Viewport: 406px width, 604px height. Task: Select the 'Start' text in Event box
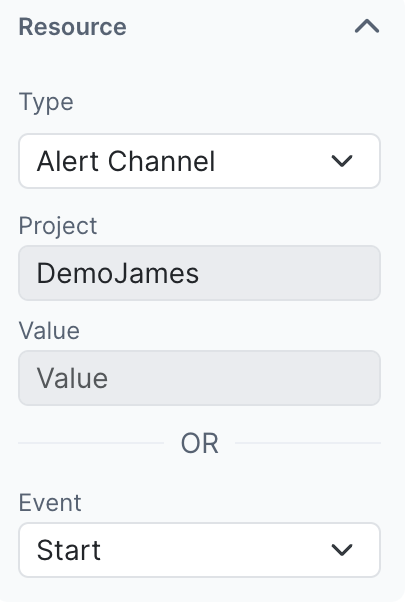tap(69, 550)
